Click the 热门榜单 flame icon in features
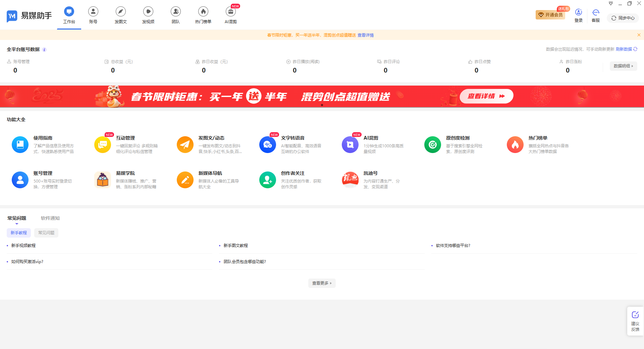 [x=515, y=145]
